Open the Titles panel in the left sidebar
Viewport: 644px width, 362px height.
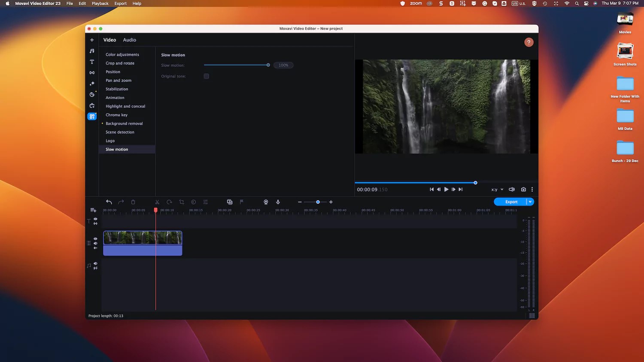[x=91, y=62]
